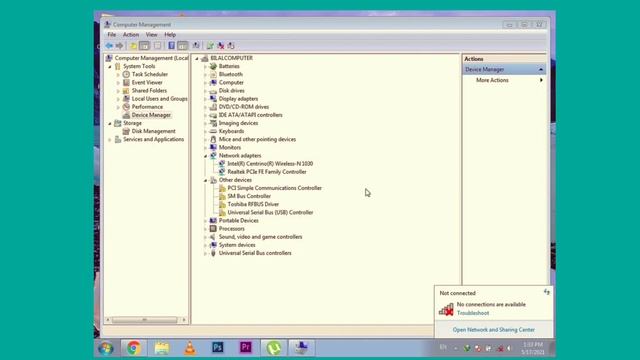Click the network tray icon with red X

coord(500,349)
